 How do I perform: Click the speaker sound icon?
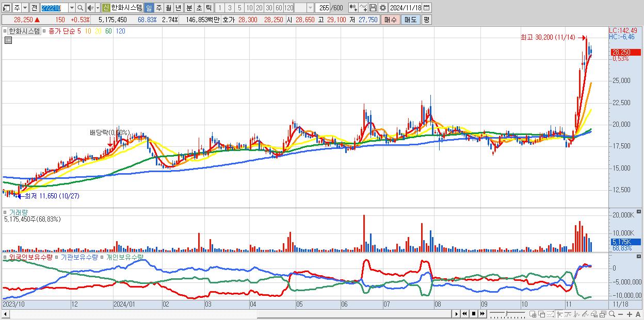[x=90, y=8]
